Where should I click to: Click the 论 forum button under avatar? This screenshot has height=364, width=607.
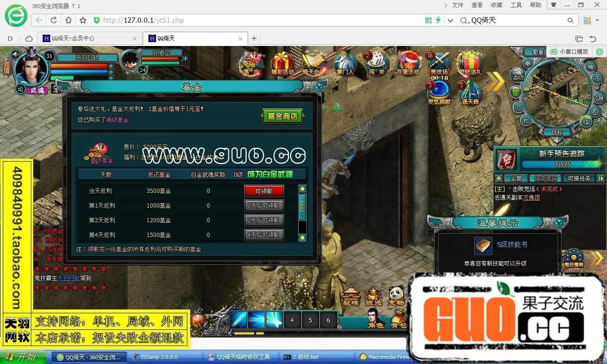point(20,89)
